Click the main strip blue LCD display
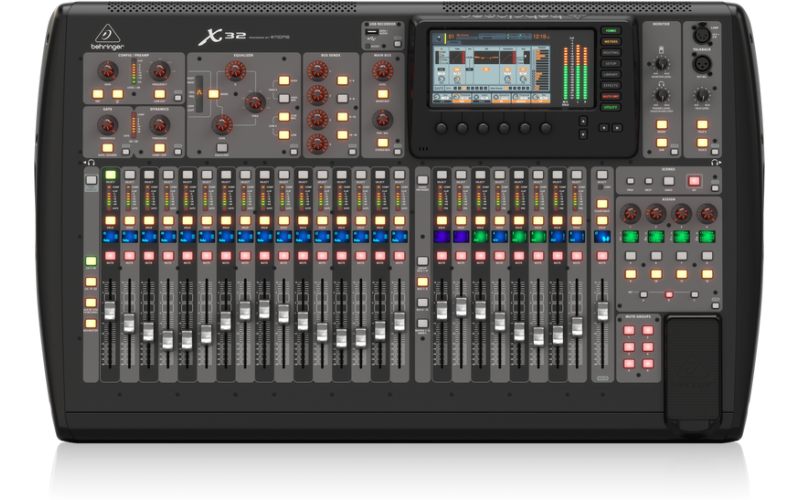800x500 pixels. pos(602,237)
